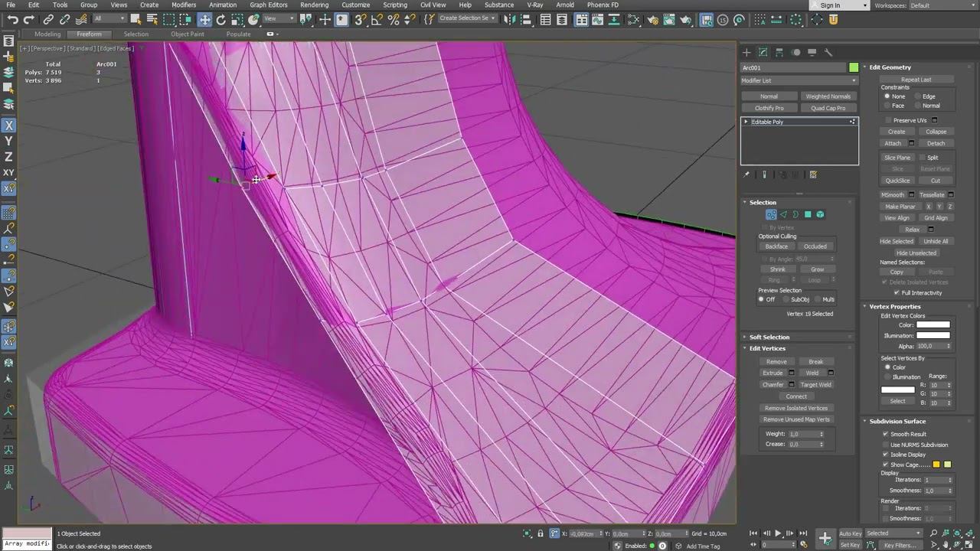This screenshot has height=551, width=980.
Task: Switch to the Object Paint ribbon tab
Action: pos(188,34)
